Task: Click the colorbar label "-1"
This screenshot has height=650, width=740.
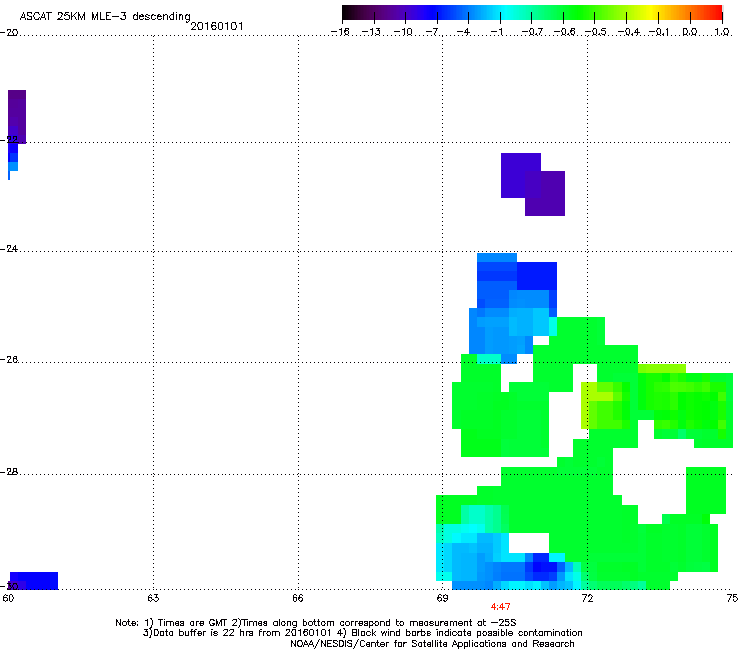Action: [497, 32]
